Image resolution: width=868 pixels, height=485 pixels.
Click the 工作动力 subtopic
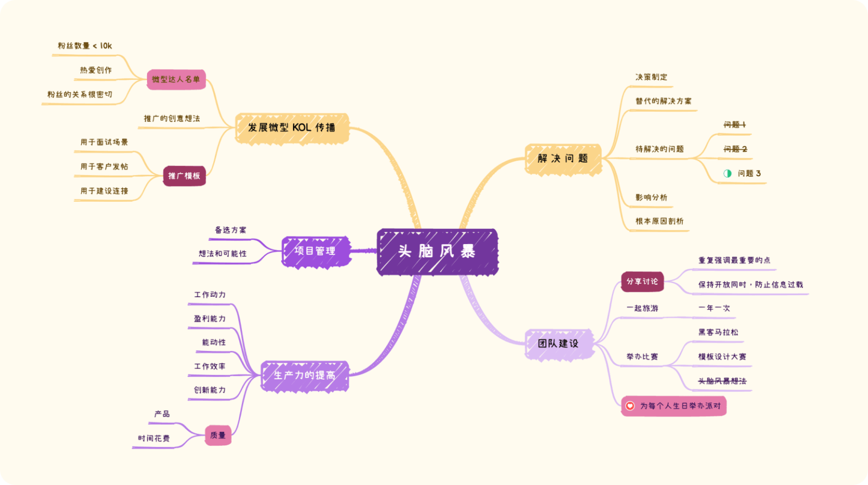click(x=210, y=295)
